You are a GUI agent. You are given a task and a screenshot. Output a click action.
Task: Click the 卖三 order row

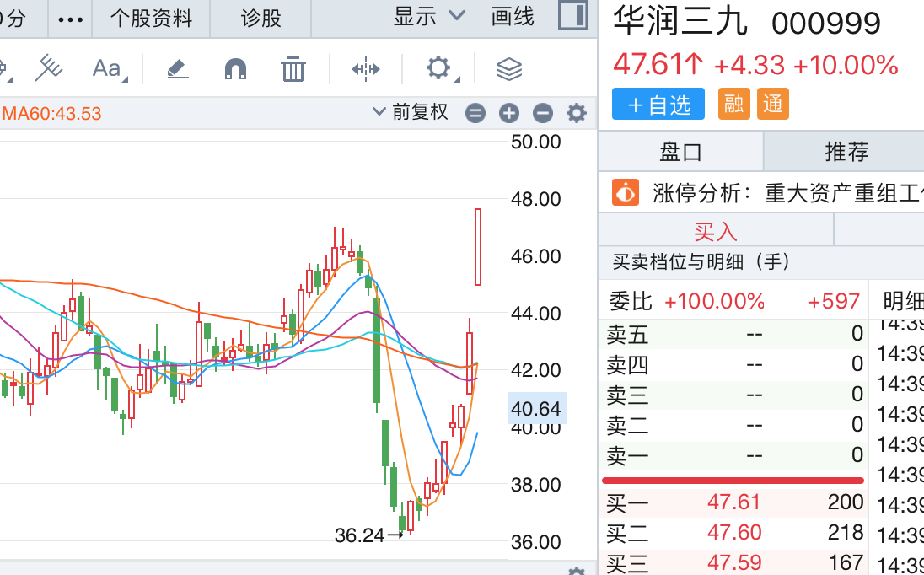tap(733, 394)
